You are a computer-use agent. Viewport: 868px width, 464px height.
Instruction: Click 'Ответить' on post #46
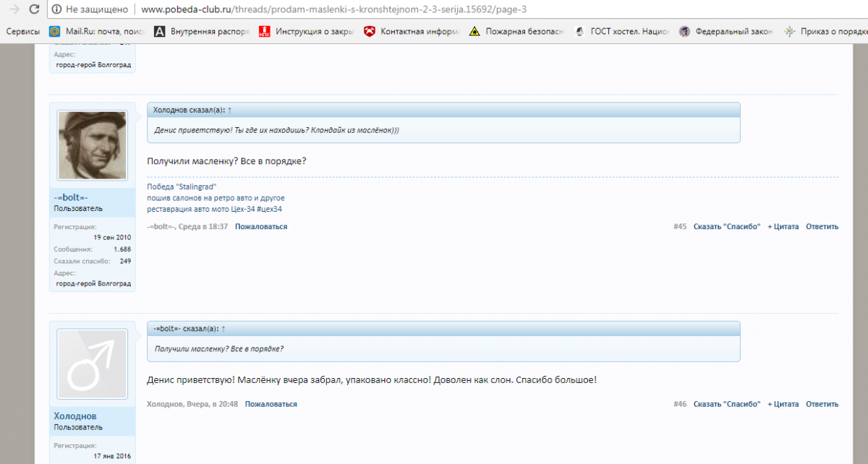822,405
